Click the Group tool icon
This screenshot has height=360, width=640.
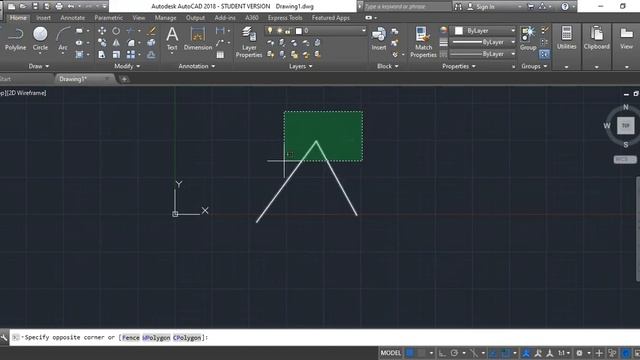click(x=528, y=39)
